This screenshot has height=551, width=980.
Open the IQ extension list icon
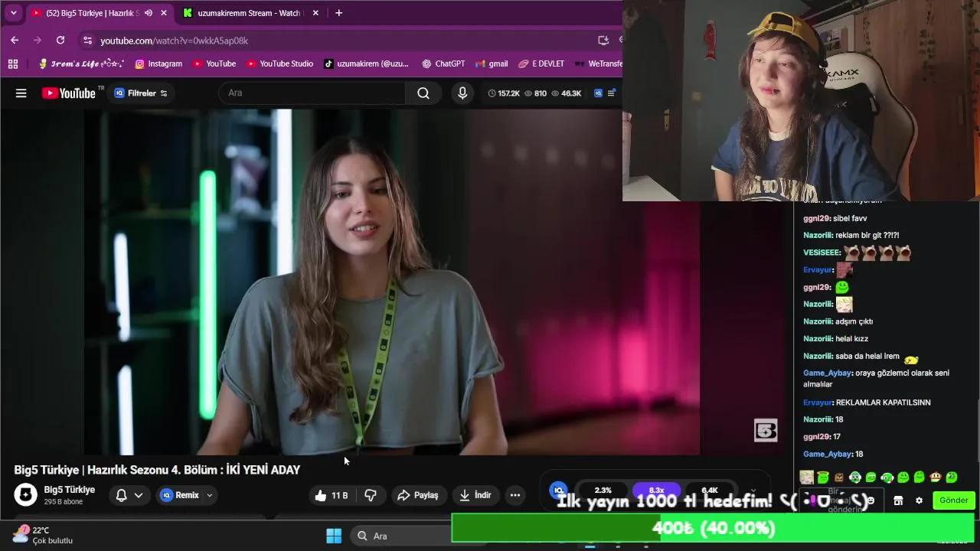(611, 93)
